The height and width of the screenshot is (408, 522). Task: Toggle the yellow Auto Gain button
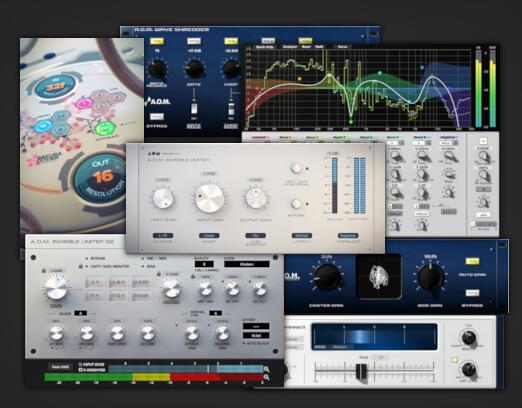pos(472,262)
